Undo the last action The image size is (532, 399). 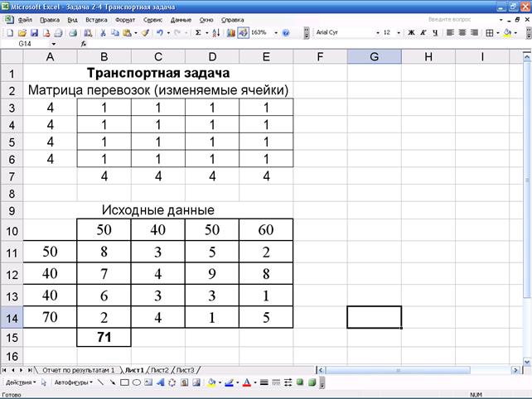click(159, 33)
